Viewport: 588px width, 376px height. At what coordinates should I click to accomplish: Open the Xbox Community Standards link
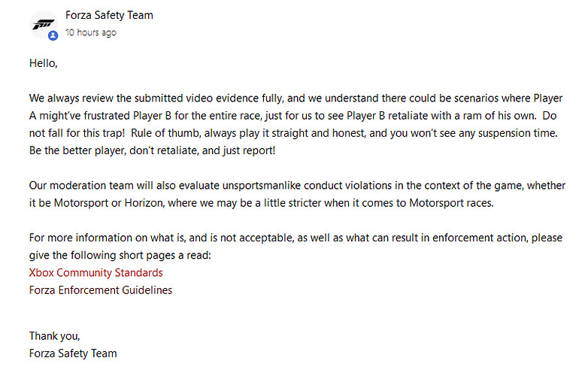point(95,272)
